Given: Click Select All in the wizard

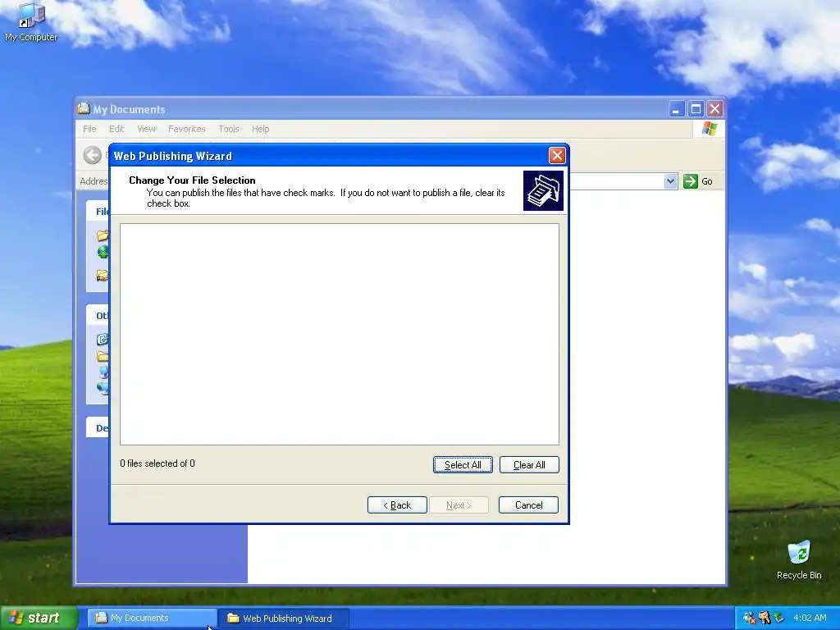Looking at the screenshot, I should (x=463, y=465).
